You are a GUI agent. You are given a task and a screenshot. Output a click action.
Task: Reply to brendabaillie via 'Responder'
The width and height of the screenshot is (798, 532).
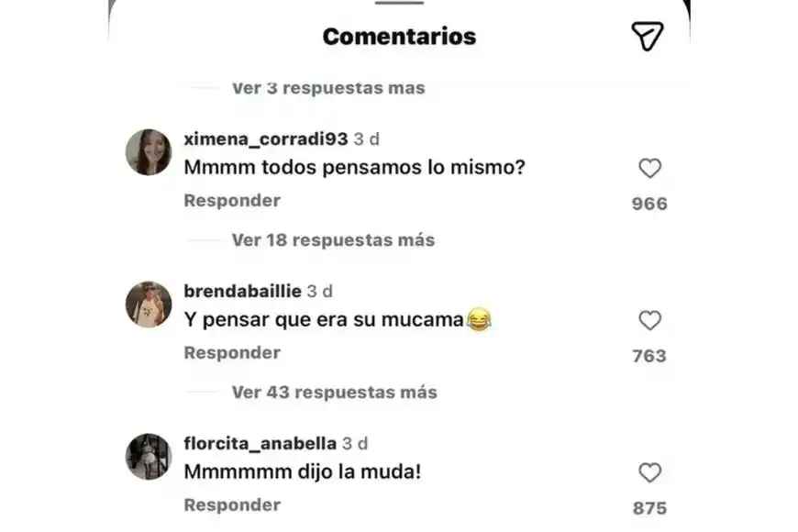(232, 352)
